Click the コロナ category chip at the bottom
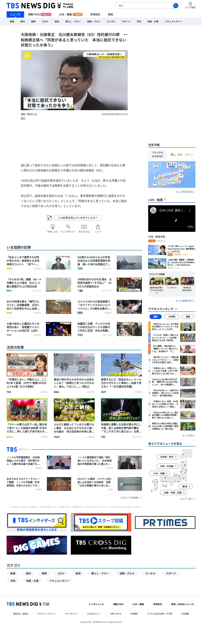This screenshot has width=202, height=644. 61,573
